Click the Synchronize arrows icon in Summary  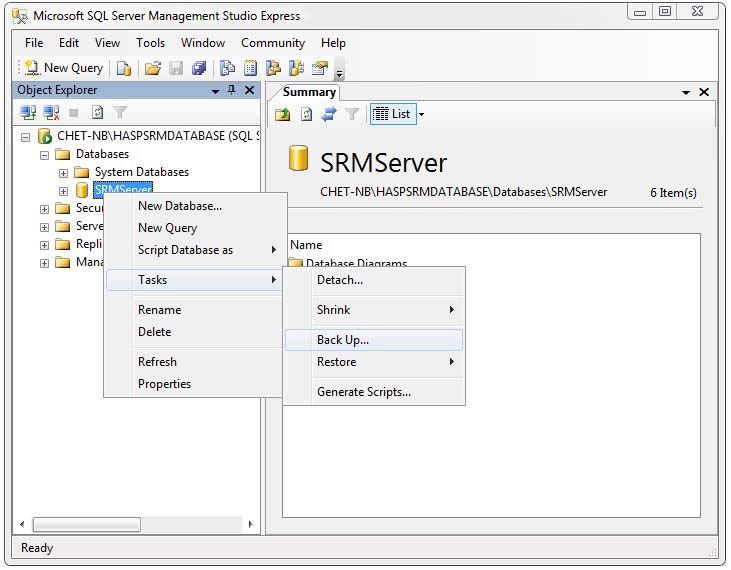(x=329, y=114)
